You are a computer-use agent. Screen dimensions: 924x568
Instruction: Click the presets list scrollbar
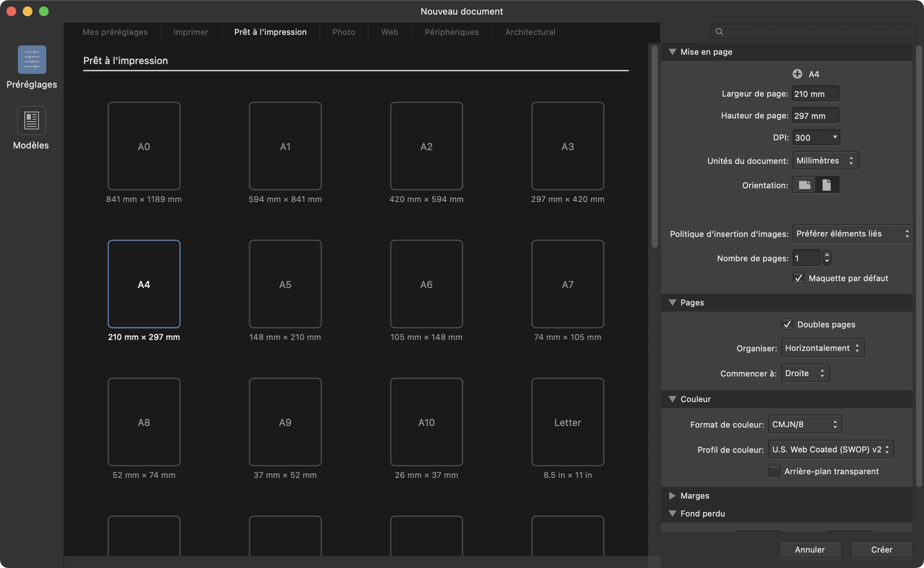point(654,146)
